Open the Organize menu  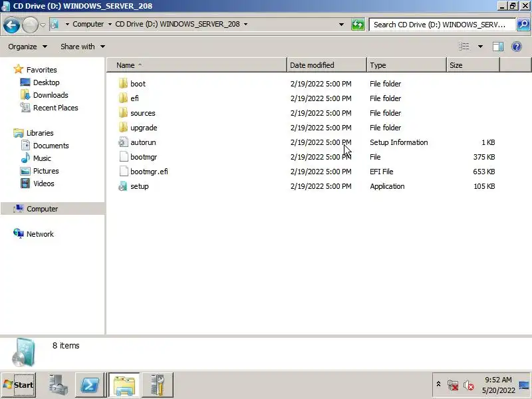coord(27,47)
